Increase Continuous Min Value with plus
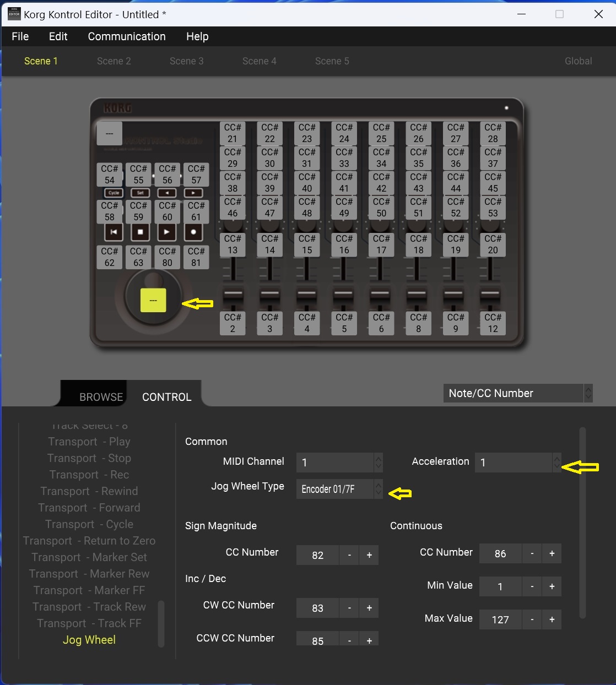The height and width of the screenshot is (685, 616). point(552,586)
